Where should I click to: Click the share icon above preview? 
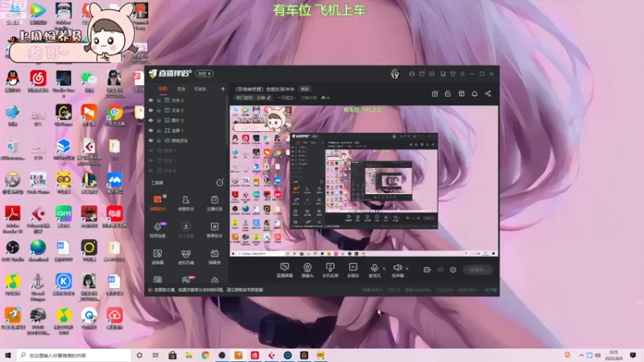(x=488, y=93)
